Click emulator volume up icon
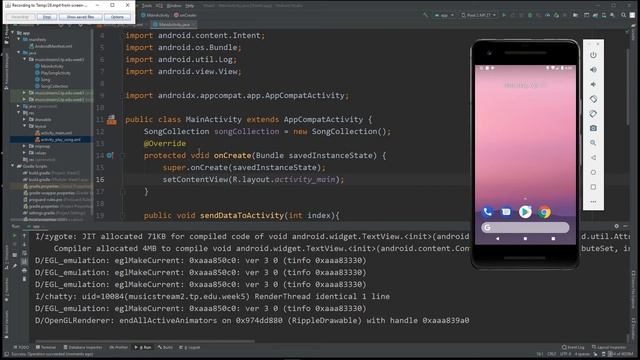Image resolution: width=640 pixels, height=360 pixels. click(x=593, y=70)
